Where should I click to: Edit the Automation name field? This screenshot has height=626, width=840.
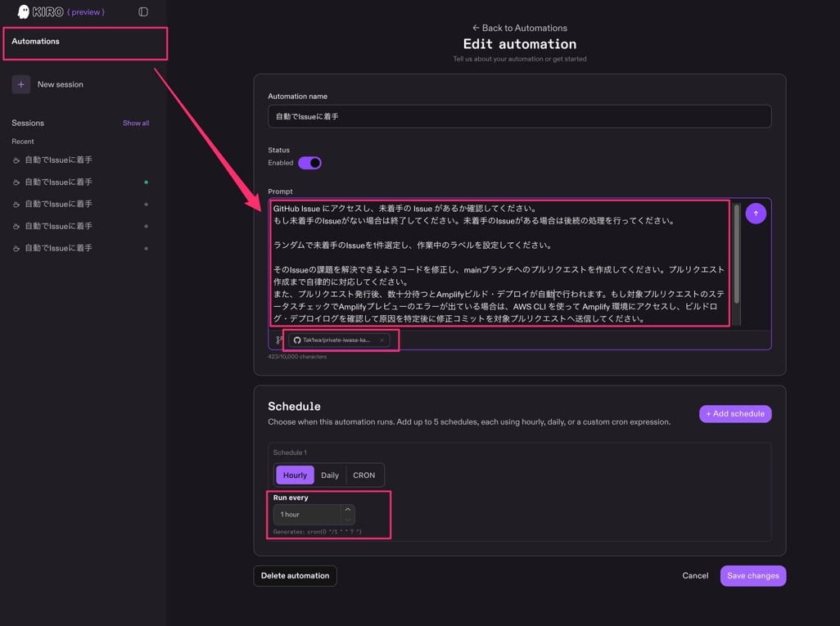tap(519, 116)
